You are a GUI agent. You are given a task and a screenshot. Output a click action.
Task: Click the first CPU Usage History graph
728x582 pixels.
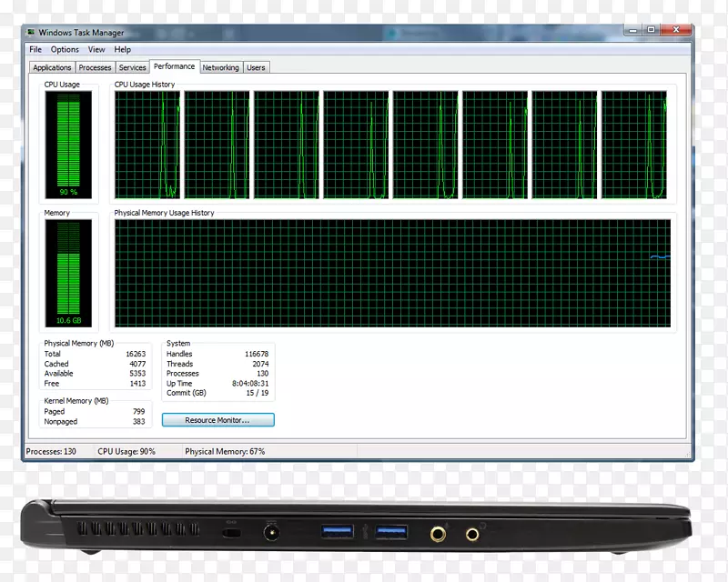pos(147,144)
